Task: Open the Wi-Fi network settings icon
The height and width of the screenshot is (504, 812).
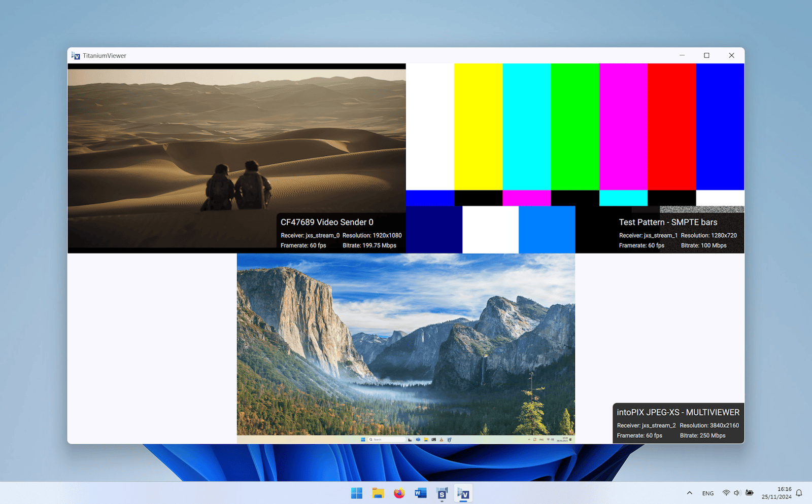Action: click(726, 493)
